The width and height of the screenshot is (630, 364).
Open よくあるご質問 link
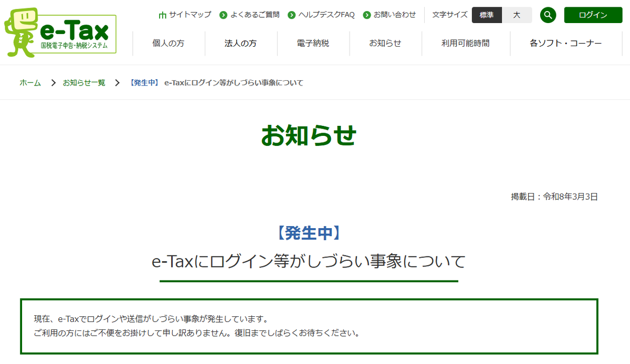pyautogui.click(x=255, y=15)
